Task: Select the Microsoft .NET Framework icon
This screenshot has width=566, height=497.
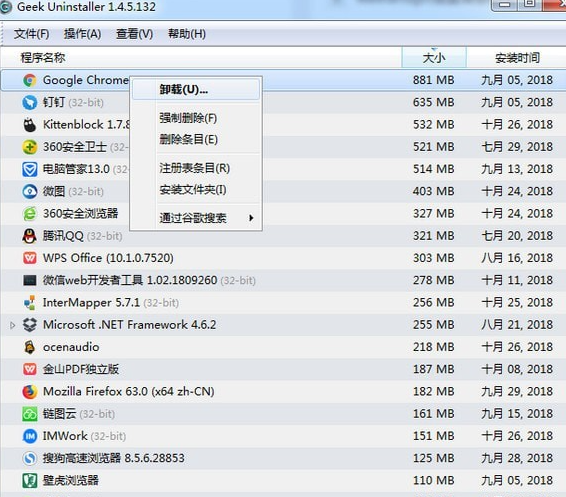Action: point(30,325)
